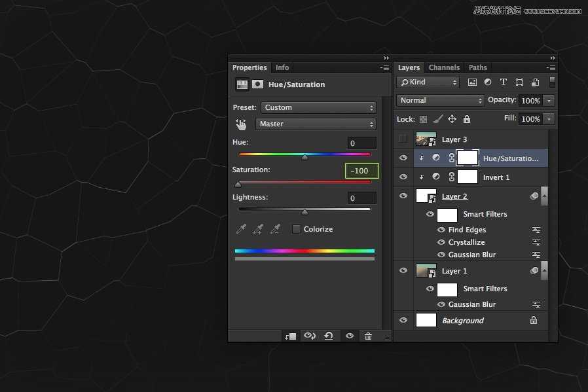The width and height of the screenshot is (588, 392).
Task: Click the link icon on Hue/Saturation layer
Action: coord(452,158)
